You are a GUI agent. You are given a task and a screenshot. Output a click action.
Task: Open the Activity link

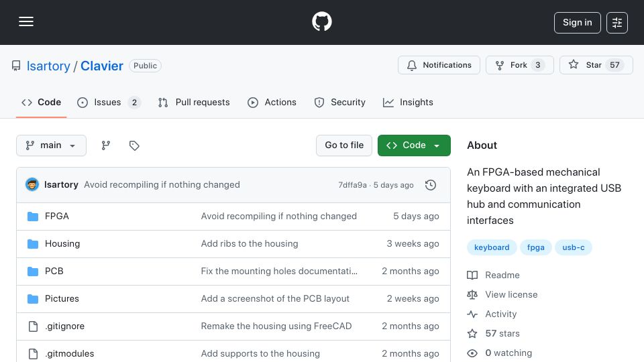[x=500, y=314]
